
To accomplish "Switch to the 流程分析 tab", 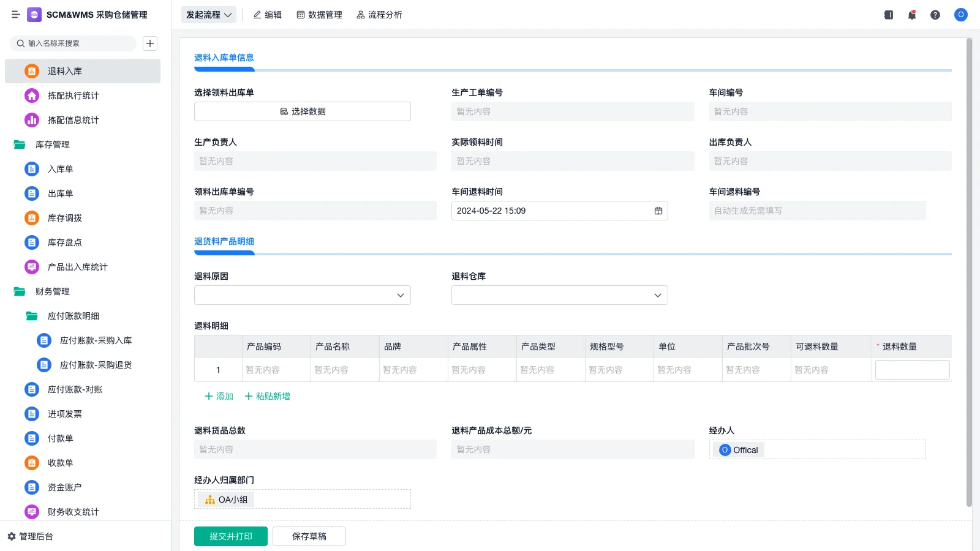I will (x=379, y=15).
